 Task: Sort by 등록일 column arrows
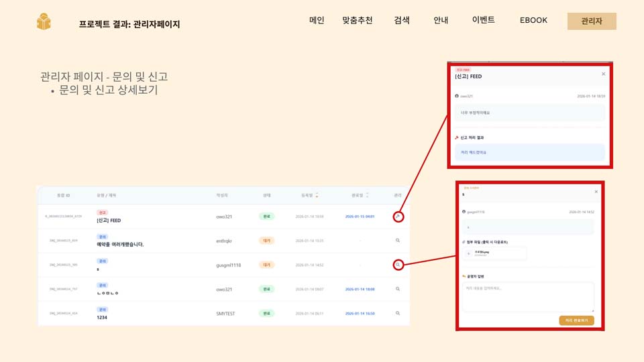(x=317, y=195)
